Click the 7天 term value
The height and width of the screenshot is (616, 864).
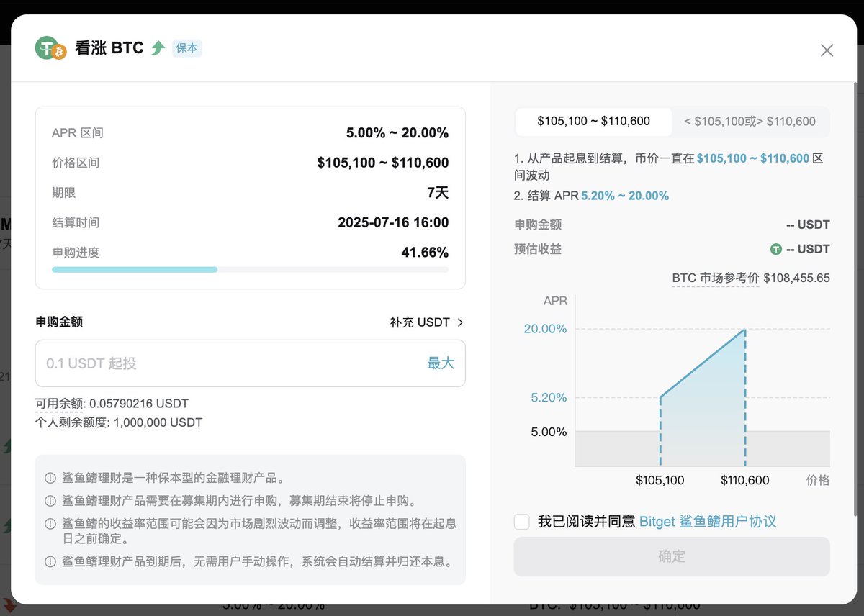pyautogui.click(x=438, y=193)
